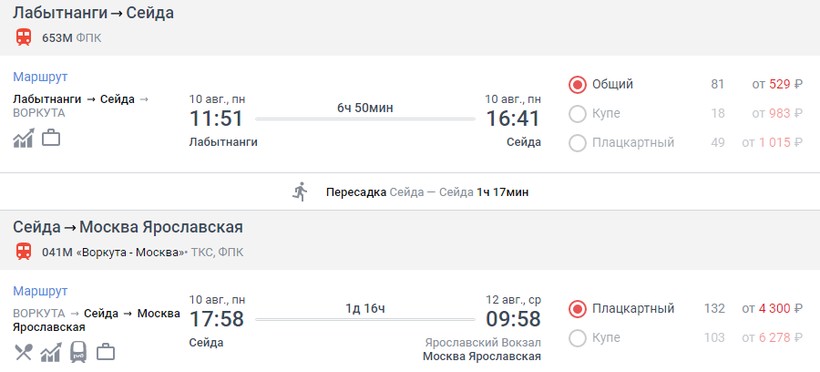
Task: Click the RZD branded train car icon
Action: [x=78, y=352]
